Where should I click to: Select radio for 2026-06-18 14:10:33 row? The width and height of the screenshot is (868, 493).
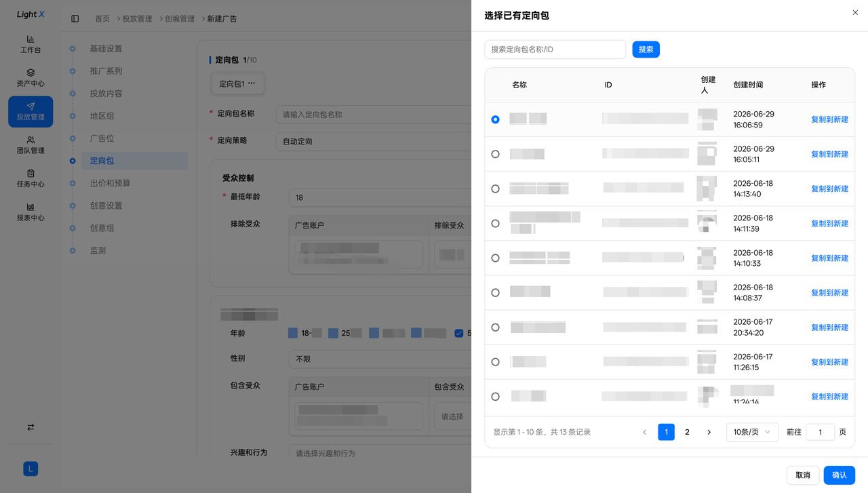[495, 258]
